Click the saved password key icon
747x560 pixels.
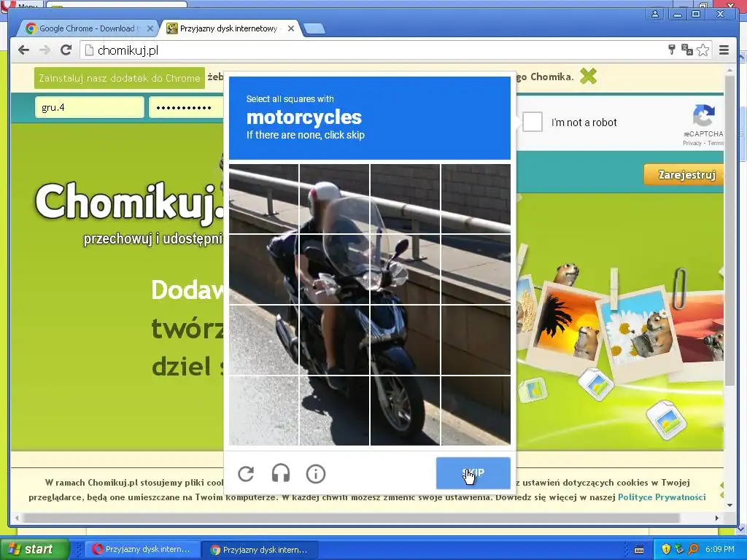click(x=672, y=50)
